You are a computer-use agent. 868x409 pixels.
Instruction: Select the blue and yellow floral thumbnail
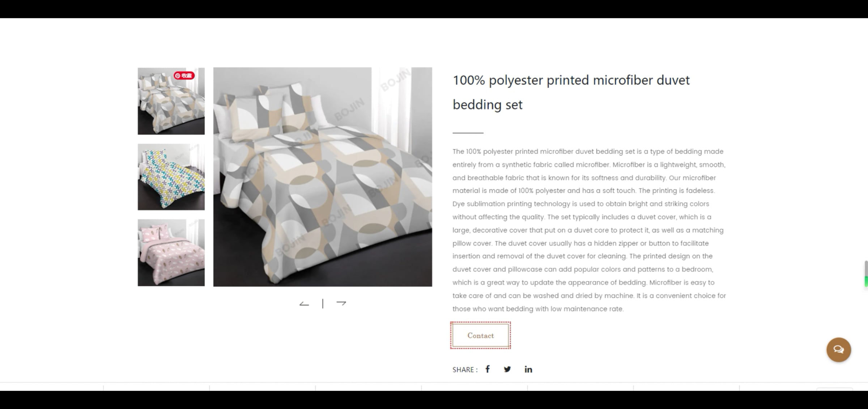tap(171, 177)
